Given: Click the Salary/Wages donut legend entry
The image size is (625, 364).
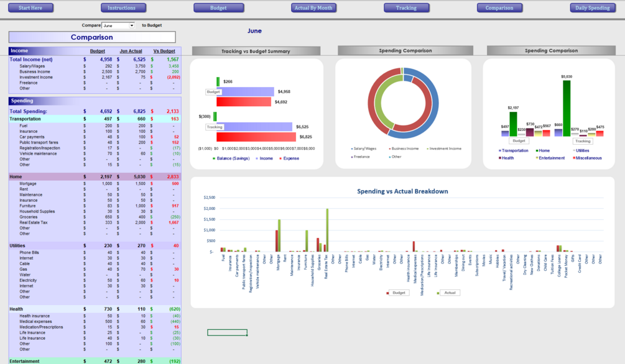Looking at the screenshot, I should pos(364,148).
